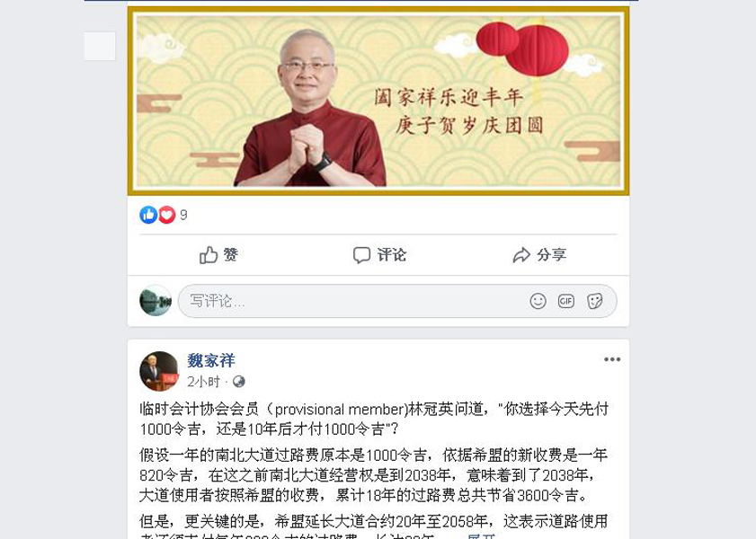Open the GIF picker in comment box
Screen dimensions: 756x539
pyautogui.click(x=566, y=302)
